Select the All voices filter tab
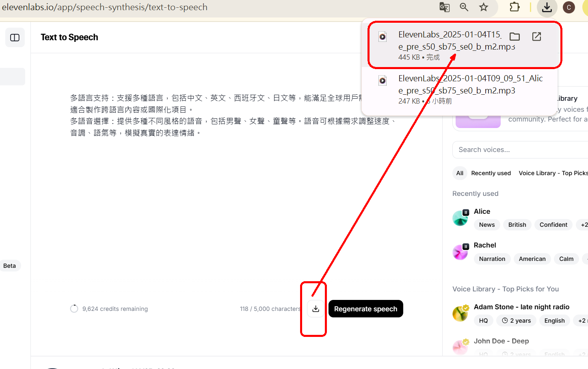The image size is (588, 369). click(460, 173)
